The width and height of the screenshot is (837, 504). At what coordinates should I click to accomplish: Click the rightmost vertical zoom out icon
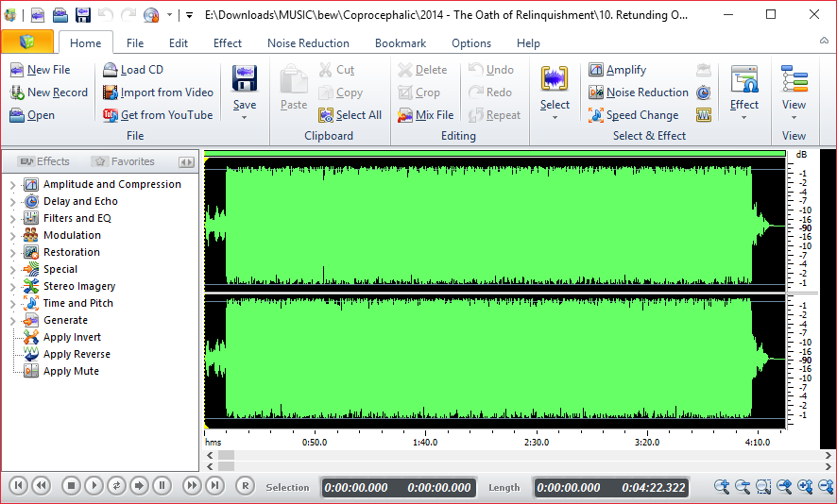click(x=826, y=486)
